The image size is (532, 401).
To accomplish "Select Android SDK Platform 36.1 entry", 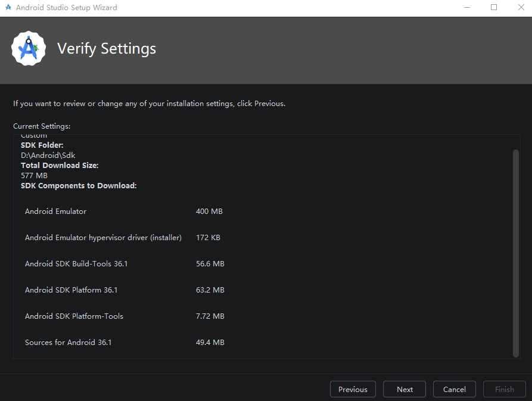I will point(71,290).
